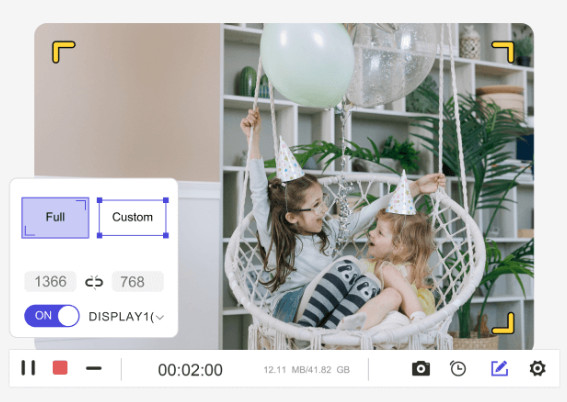
Task: Open the scheduled recording clock icon
Action: point(458,368)
